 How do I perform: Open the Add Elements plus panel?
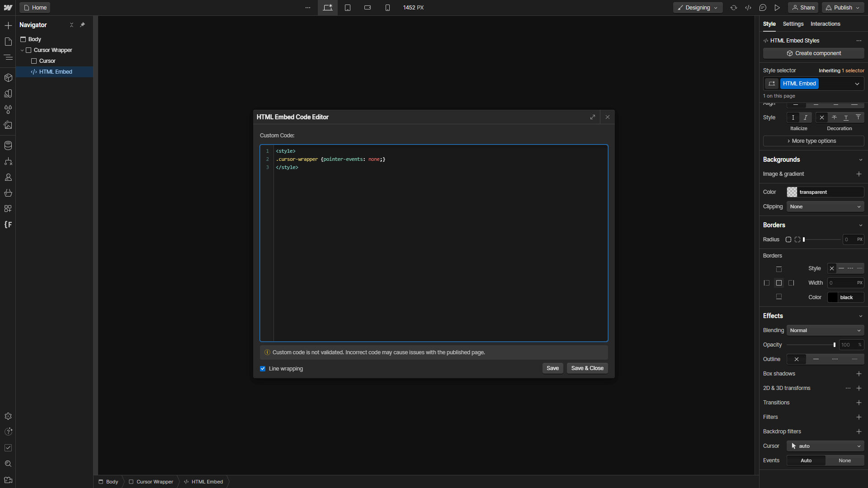(8, 25)
